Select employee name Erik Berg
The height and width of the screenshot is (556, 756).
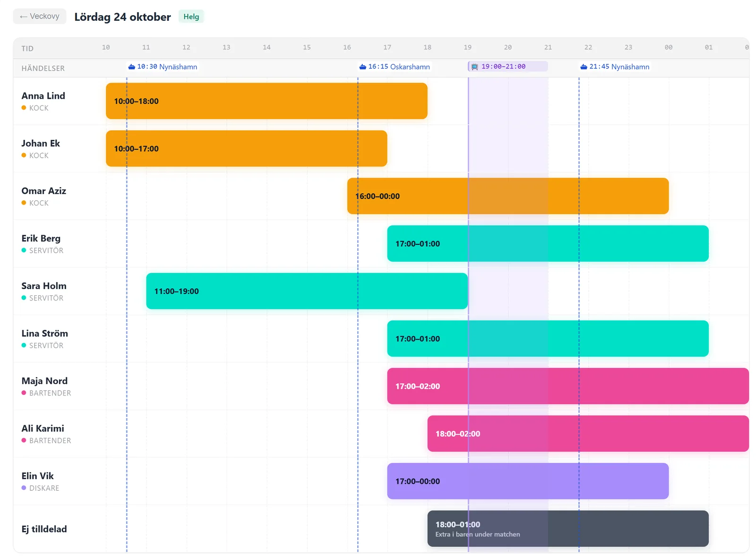[41, 238]
